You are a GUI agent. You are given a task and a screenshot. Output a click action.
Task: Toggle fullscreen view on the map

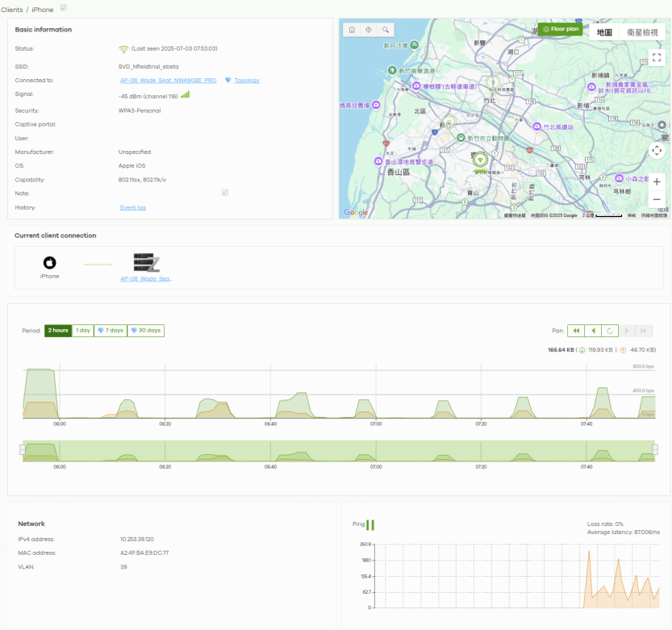click(x=657, y=57)
